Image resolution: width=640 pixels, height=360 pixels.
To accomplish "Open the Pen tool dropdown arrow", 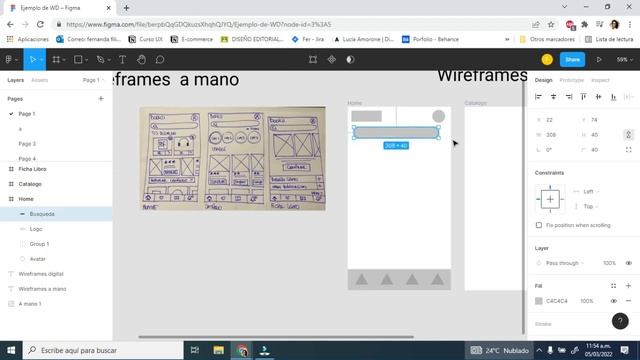I will [x=109, y=60].
